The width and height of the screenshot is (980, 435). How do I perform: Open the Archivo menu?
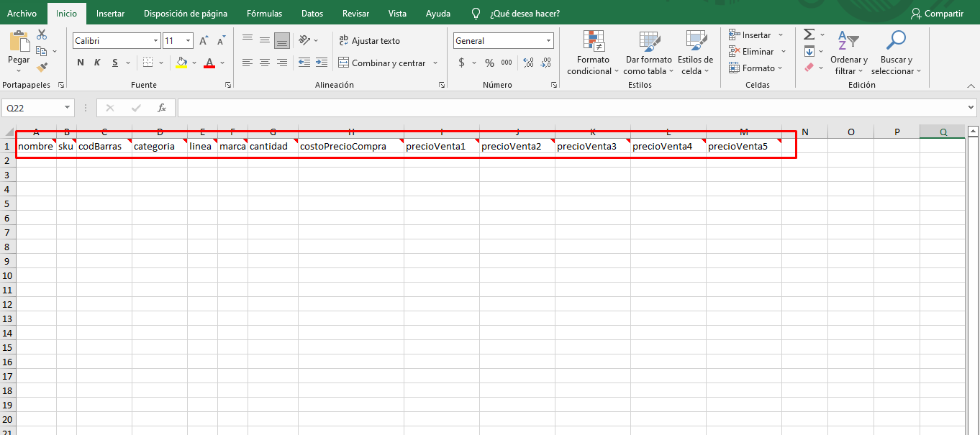click(x=22, y=14)
